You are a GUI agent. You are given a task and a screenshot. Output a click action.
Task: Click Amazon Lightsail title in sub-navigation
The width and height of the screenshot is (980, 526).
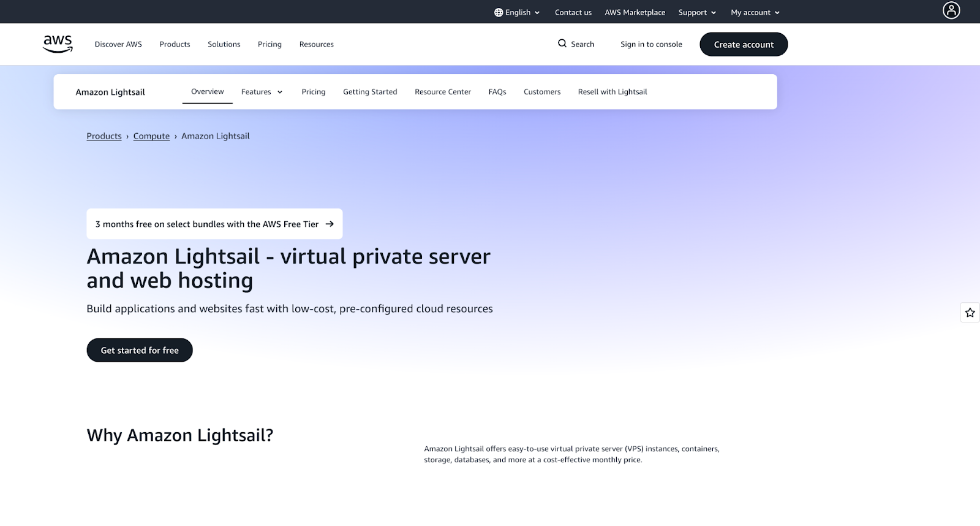click(x=110, y=92)
